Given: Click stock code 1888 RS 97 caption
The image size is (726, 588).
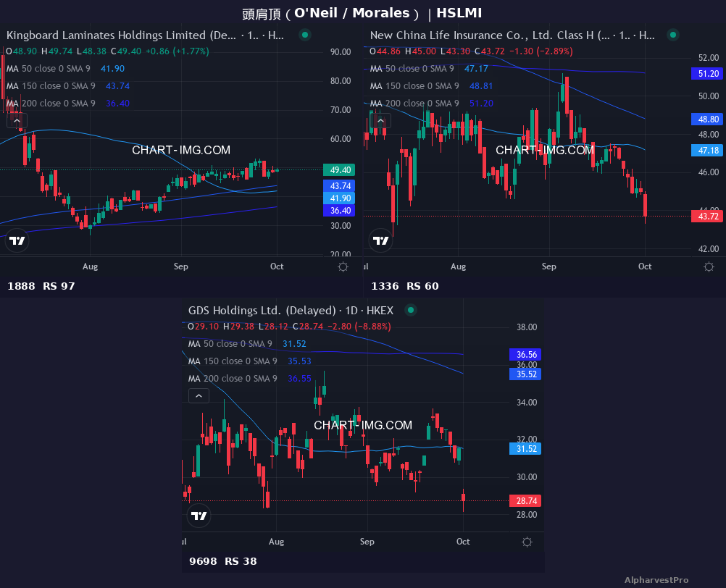Looking at the screenshot, I should (x=41, y=286).
